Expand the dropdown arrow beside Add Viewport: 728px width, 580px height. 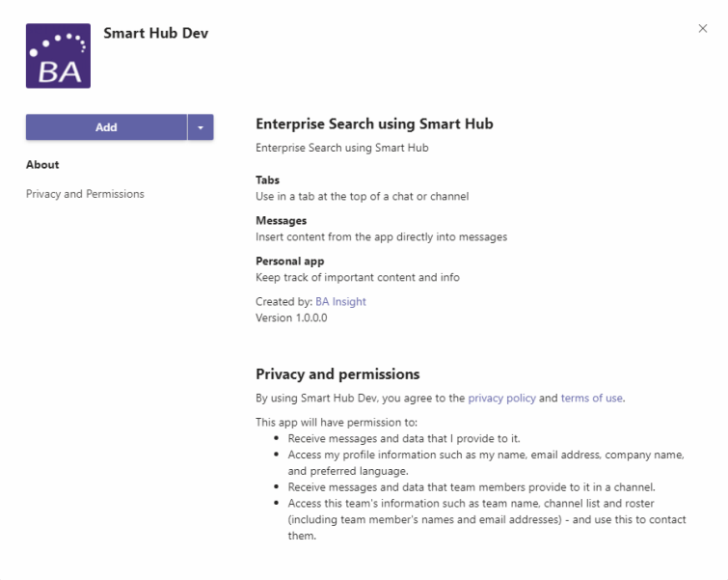coord(201,127)
